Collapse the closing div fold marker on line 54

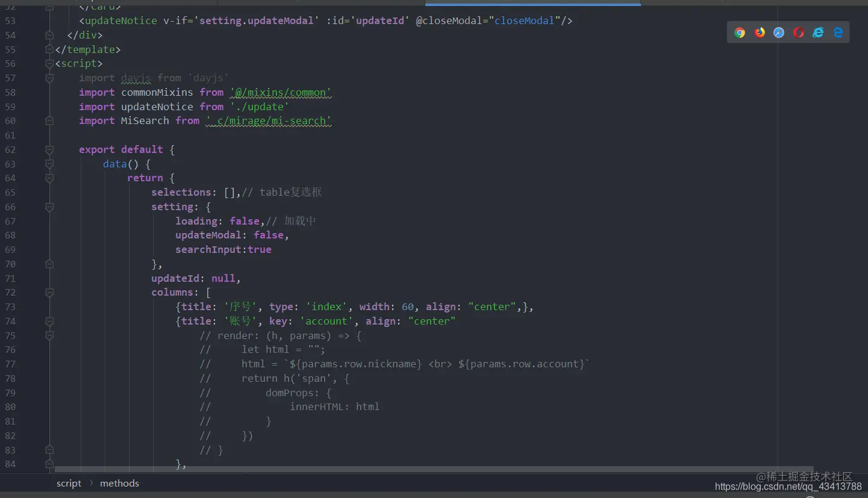point(49,35)
